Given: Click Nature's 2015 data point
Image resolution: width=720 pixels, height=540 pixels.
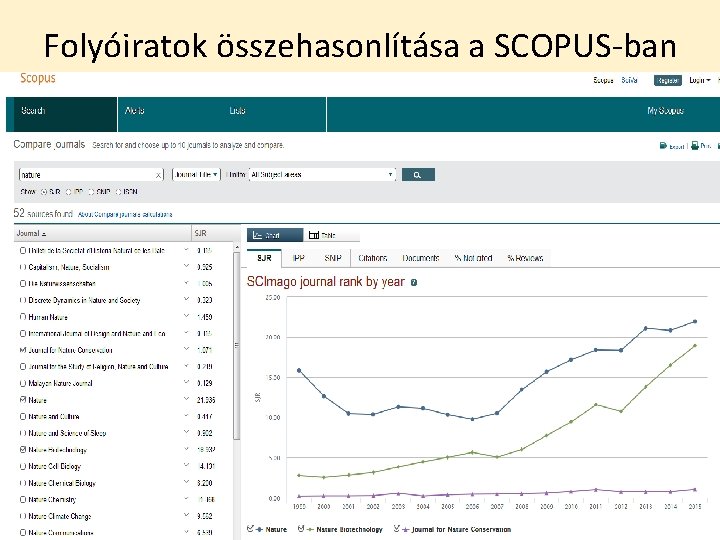Looking at the screenshot, I should [x=695, y=321].
